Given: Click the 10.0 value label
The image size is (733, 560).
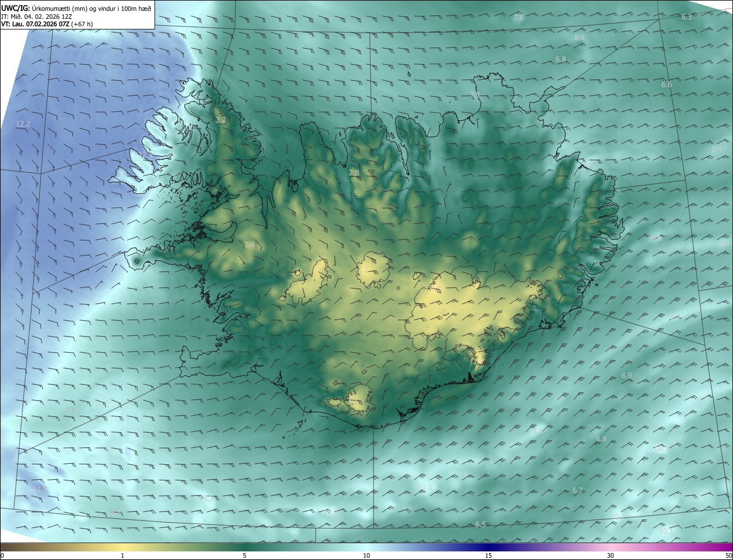Looking at the screenshot, I should pos(425,487).
